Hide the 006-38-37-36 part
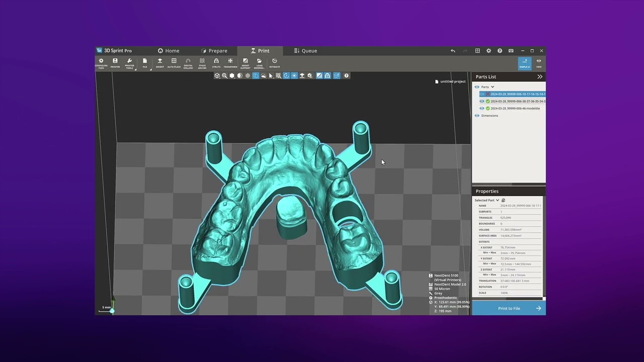Image resolution: width=644 pixels, height=362 pixels. coord(482,101)
